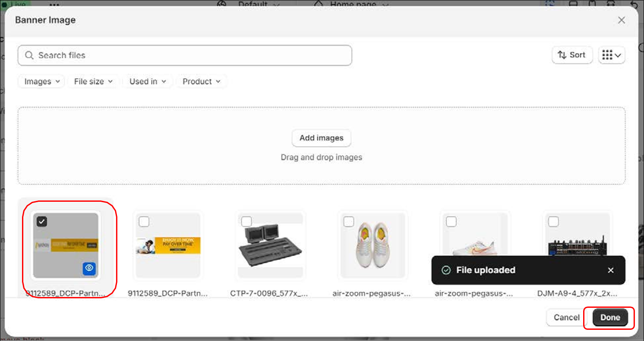This screenshot has width=644, height=341.
Task: Expand the Images filter dropdown
Action: (x=41, y=81)
